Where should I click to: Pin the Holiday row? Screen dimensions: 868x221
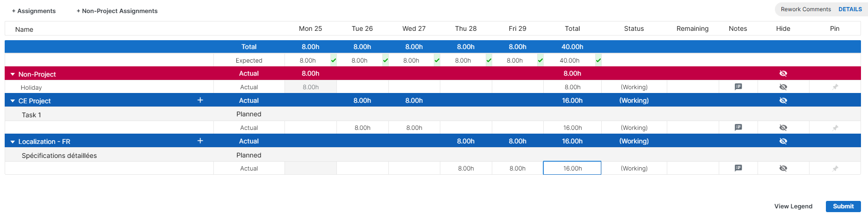(835, 87)
